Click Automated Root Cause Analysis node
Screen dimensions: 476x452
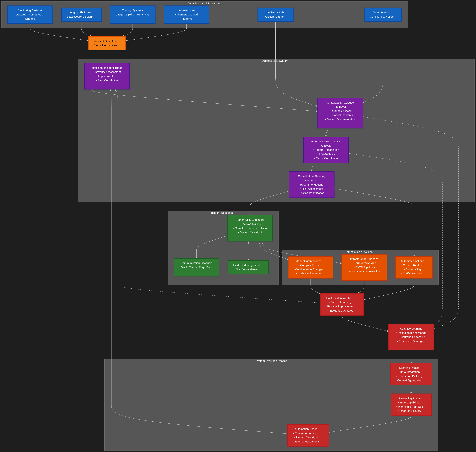pos(326,150)
